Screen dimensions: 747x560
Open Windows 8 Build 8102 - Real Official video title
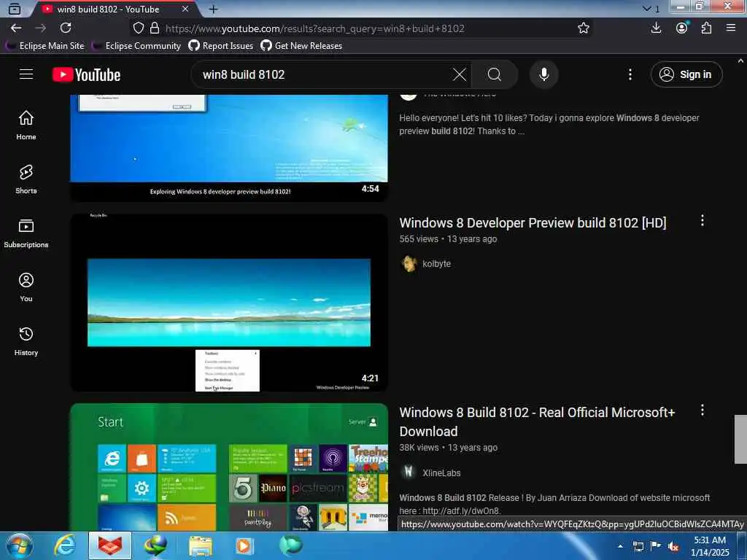[537, 422]
